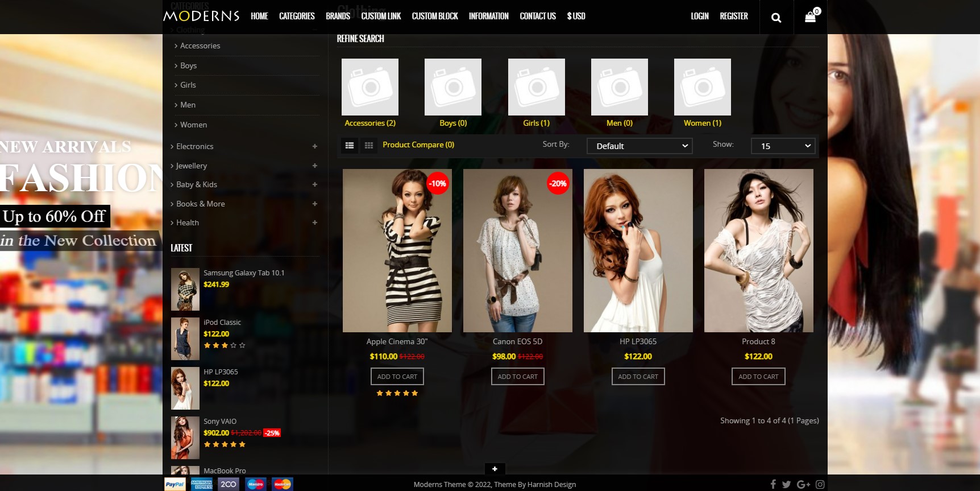
Task: Open the Show count dropdown
Action: tap(783, 146)
